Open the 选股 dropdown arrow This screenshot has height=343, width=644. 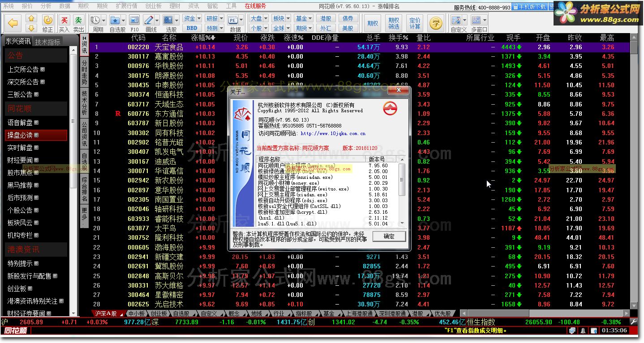tap(176, 20)
